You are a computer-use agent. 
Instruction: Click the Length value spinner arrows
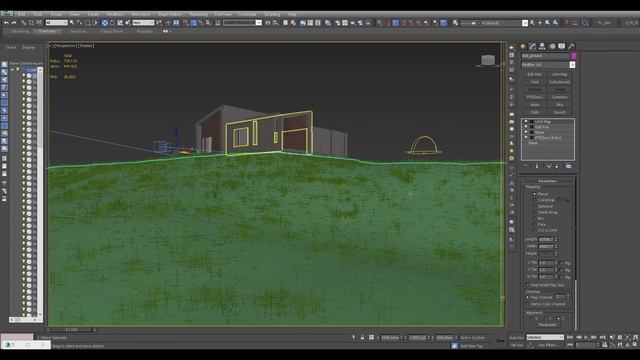tap(556, 240)
